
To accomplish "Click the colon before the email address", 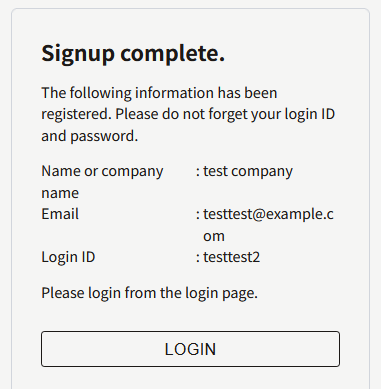I will tap(198, 215).
